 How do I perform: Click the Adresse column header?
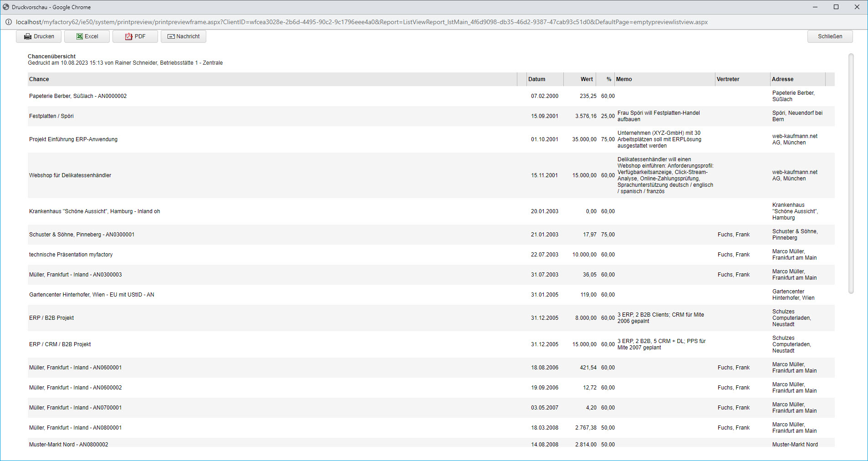[797, 79]
